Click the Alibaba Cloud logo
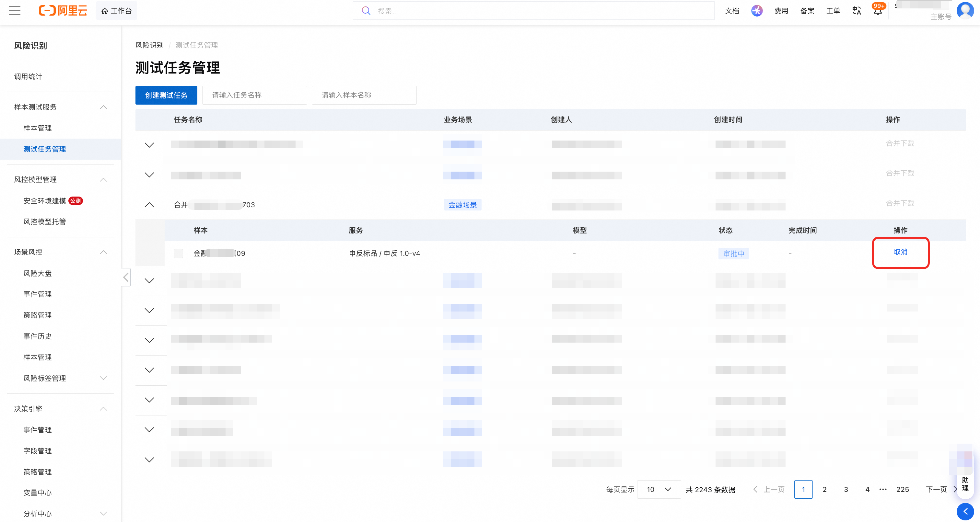980x522 pixels. click(63, 11)
